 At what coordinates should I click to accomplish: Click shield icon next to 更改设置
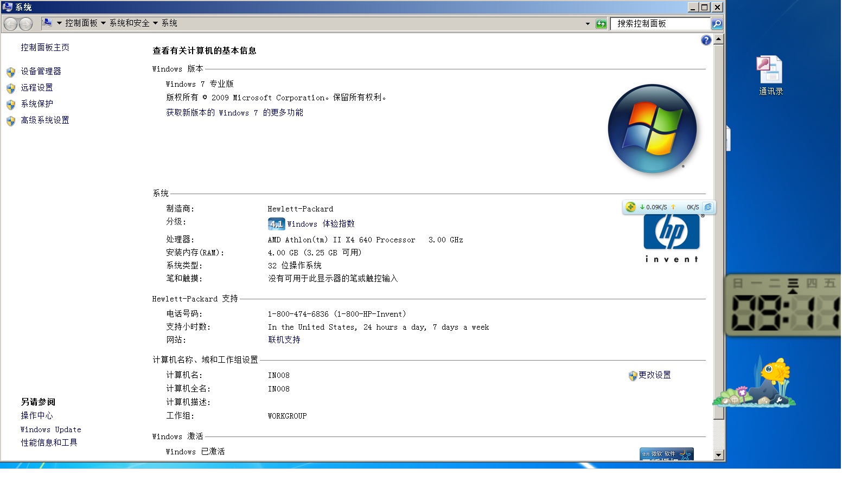click(x=633, y=376)
